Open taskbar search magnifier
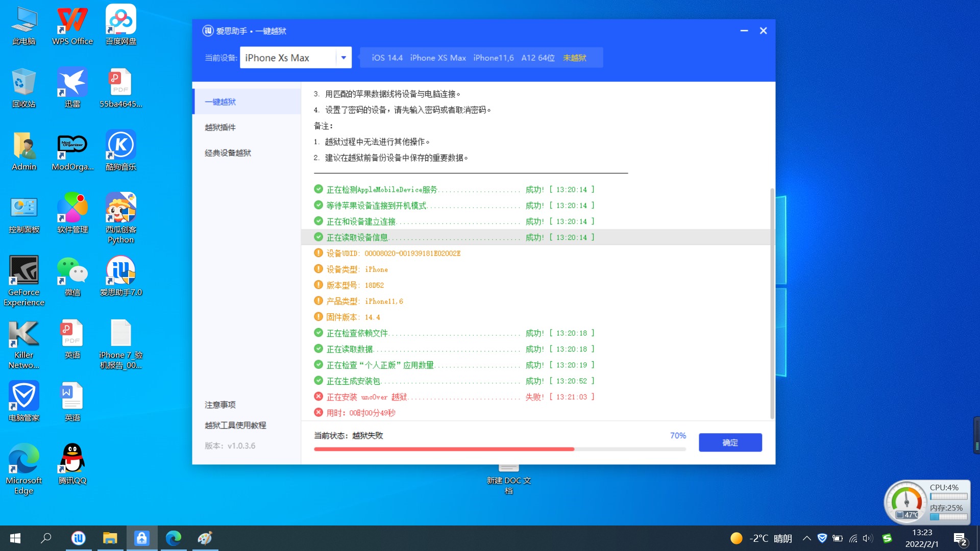This screenshot has height=551, width=980. pyautogui.click(x=46, y=538)
